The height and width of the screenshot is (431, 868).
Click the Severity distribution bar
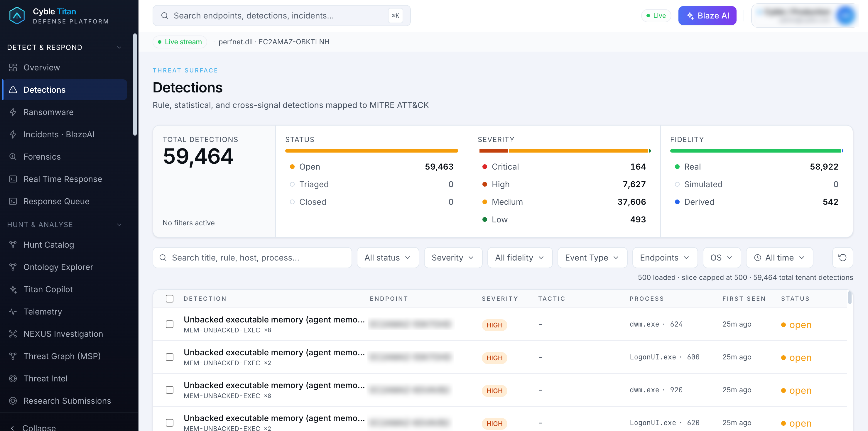[x=564, y=151]
